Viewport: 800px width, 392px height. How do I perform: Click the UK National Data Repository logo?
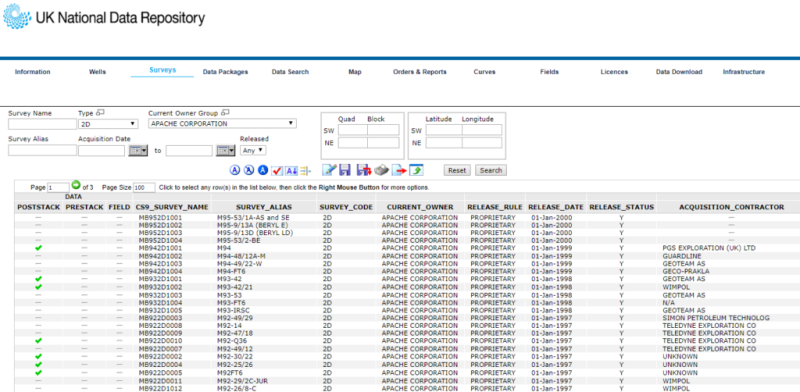(104, 17)
